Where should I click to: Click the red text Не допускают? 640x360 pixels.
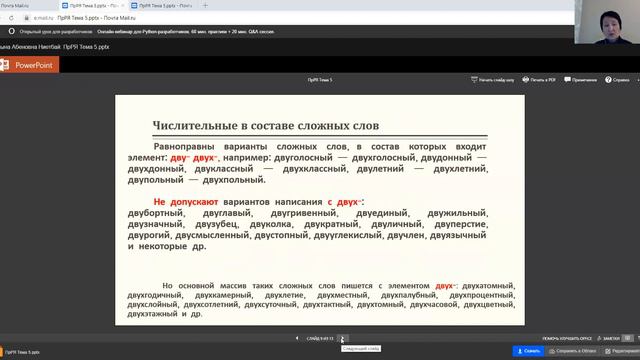pos(186,202)
